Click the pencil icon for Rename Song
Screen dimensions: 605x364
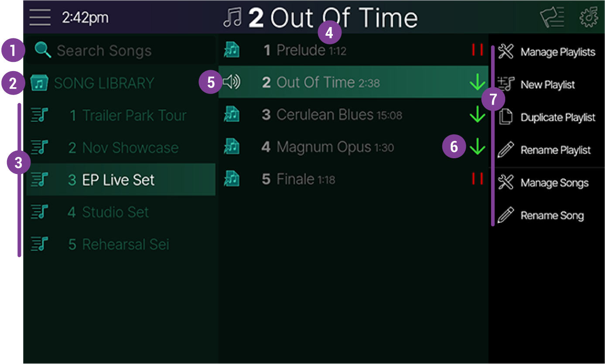506,215
